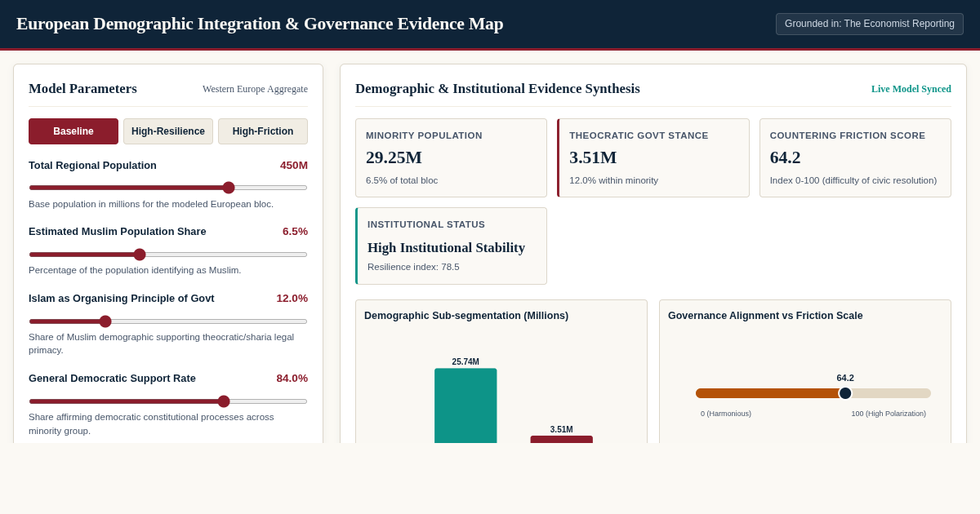Switch to High-Resilience scenario
The height and width of the screenshot is (514, 980).
point(168,131)
